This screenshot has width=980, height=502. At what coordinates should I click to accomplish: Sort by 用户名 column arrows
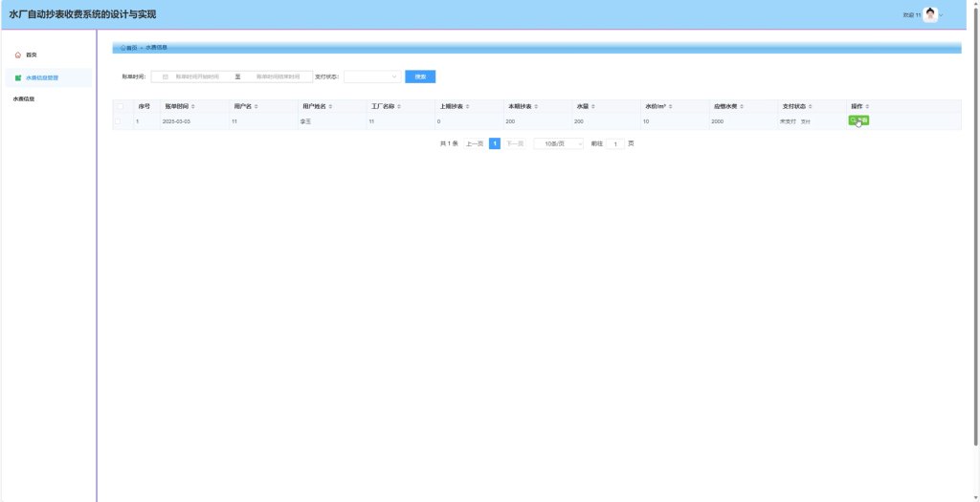click(256, 107)
